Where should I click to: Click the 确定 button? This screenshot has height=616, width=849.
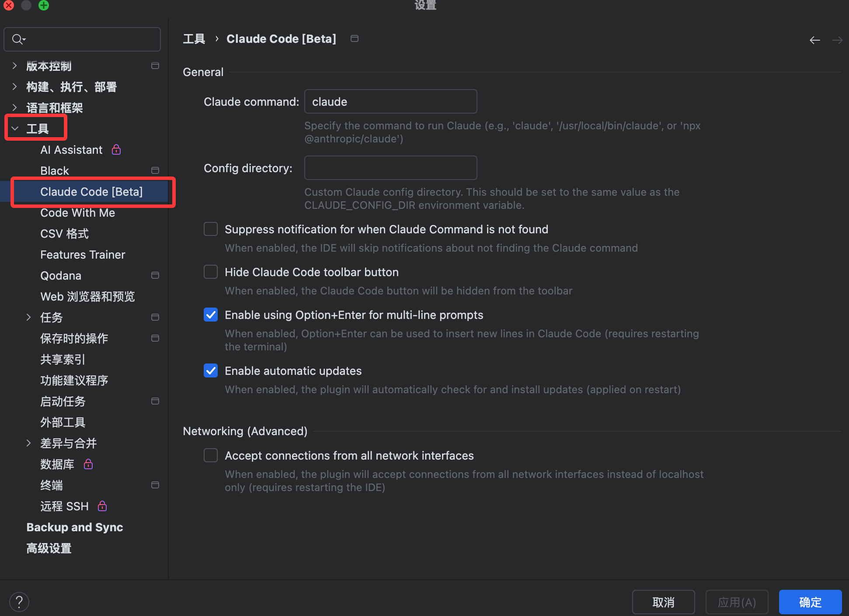point(810,602)
